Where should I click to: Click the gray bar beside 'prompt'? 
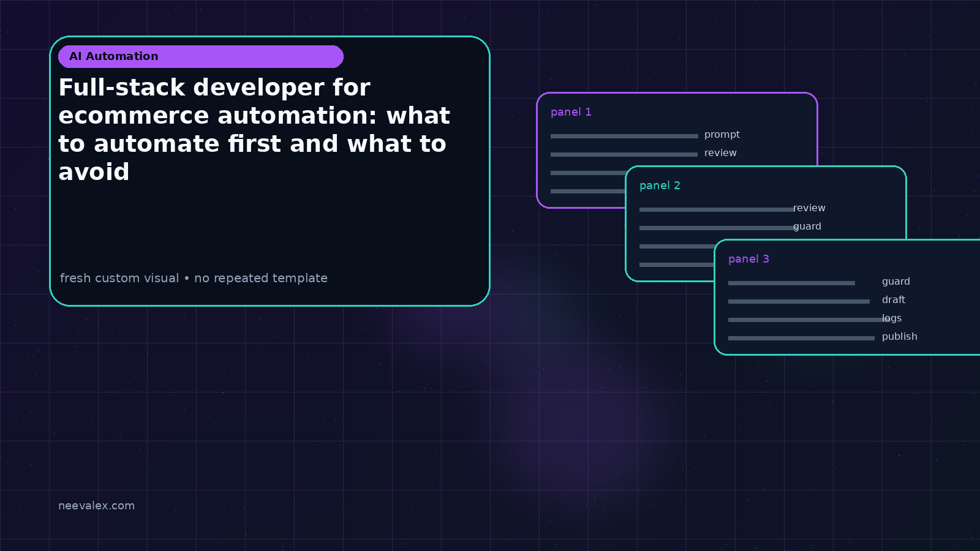point(624,136)
